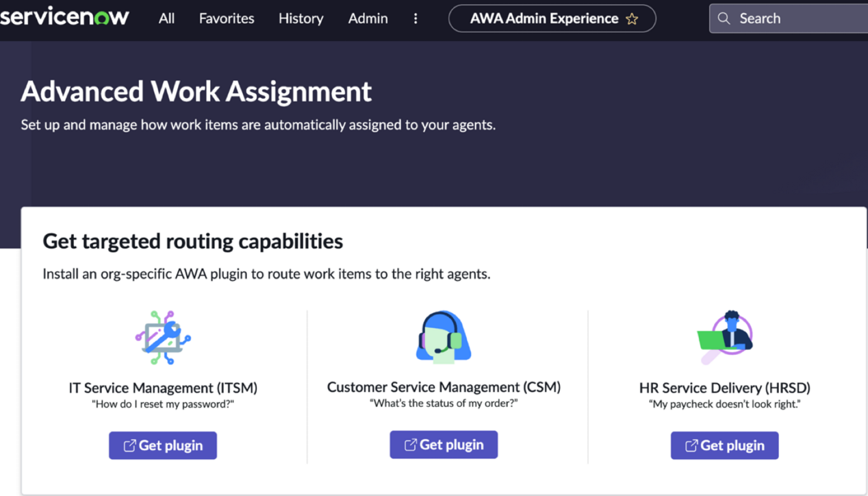Open the three-dot more menu
Screen dimensions: 868x496
pos(416,18)
